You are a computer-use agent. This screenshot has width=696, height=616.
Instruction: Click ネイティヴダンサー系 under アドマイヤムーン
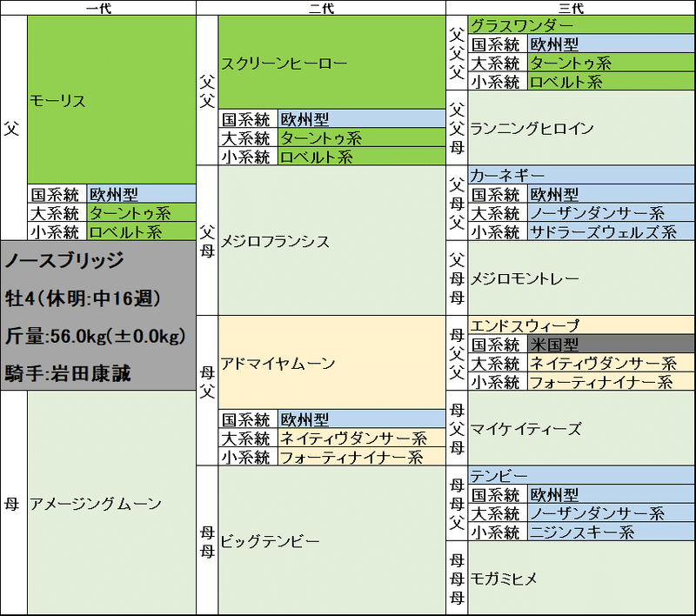[x=362, y=438]
